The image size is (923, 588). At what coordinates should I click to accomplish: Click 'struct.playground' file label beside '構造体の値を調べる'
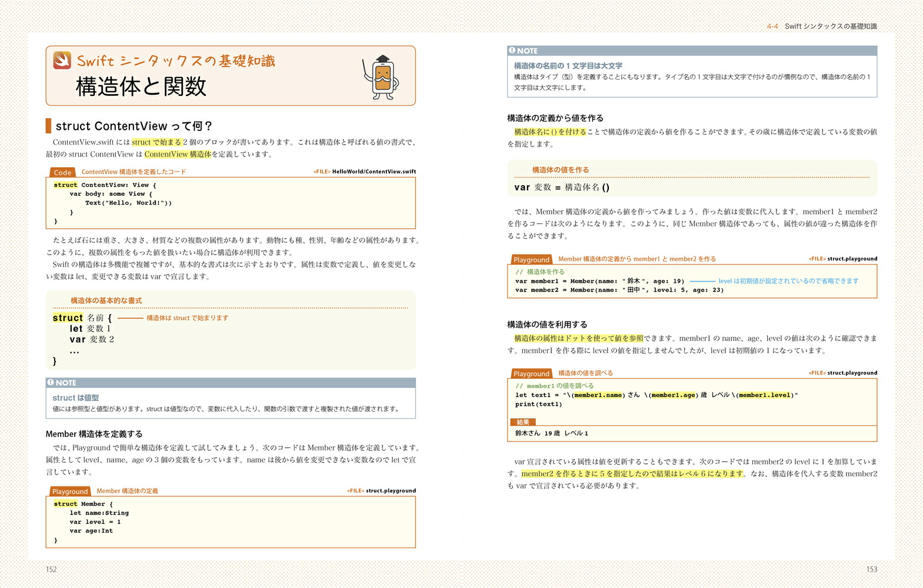852,373
